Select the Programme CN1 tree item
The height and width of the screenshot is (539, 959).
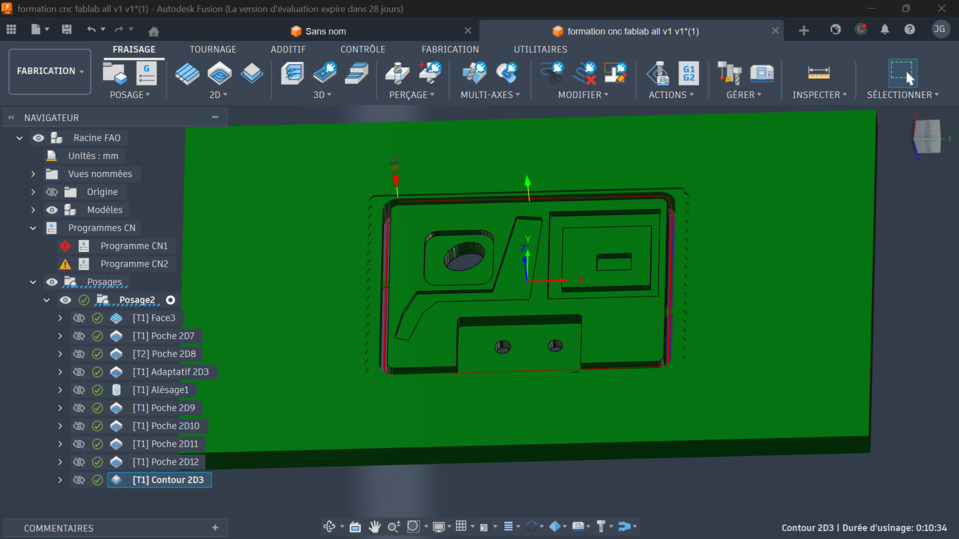(x=134, y=246)
